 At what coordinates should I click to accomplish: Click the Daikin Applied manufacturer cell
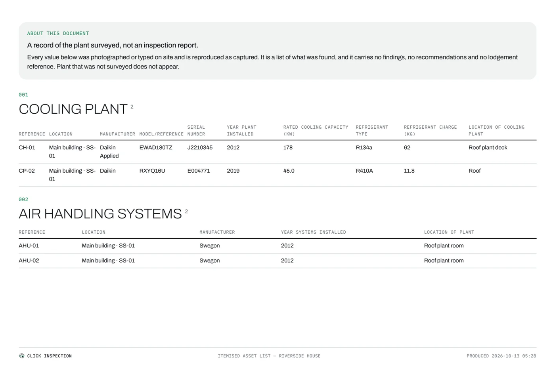click(109, 152)
